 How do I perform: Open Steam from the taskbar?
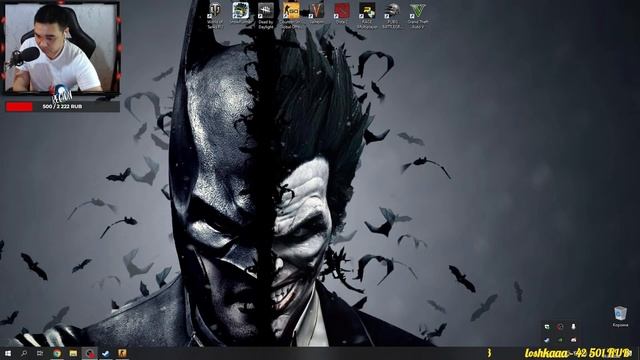pos(106,353)
